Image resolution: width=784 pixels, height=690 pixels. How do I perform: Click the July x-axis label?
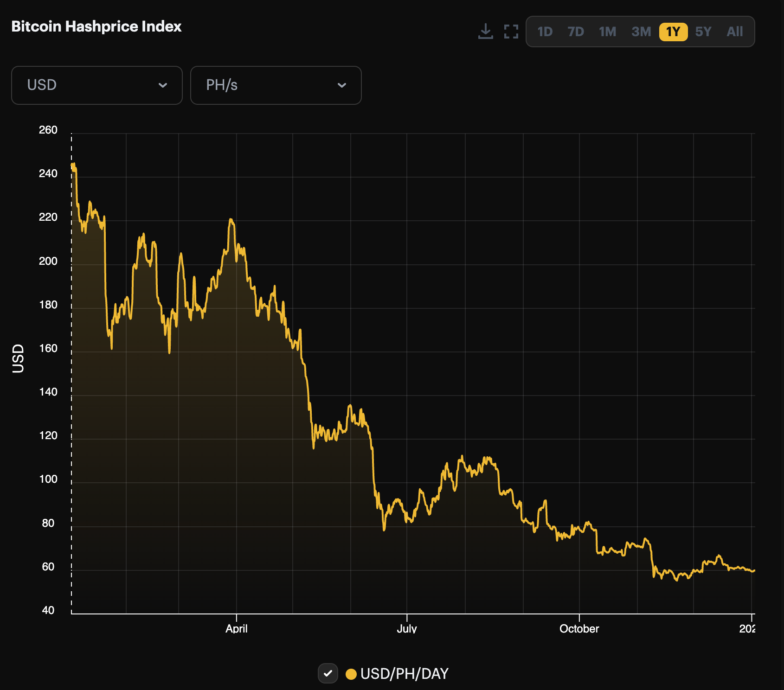[x=407, y=629]
